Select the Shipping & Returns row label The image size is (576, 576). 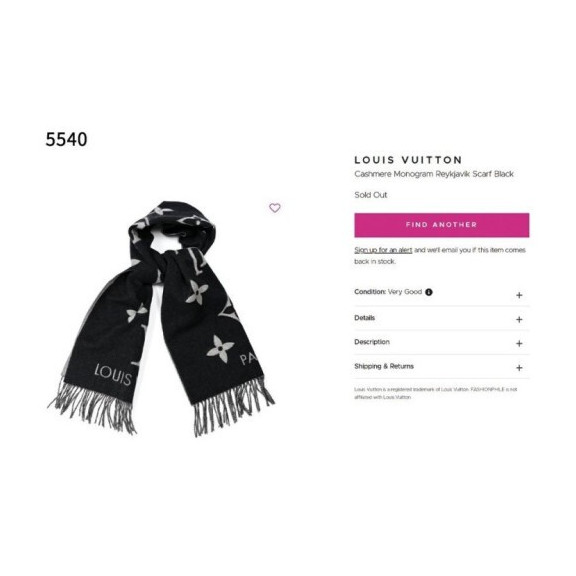pos(384,366)
